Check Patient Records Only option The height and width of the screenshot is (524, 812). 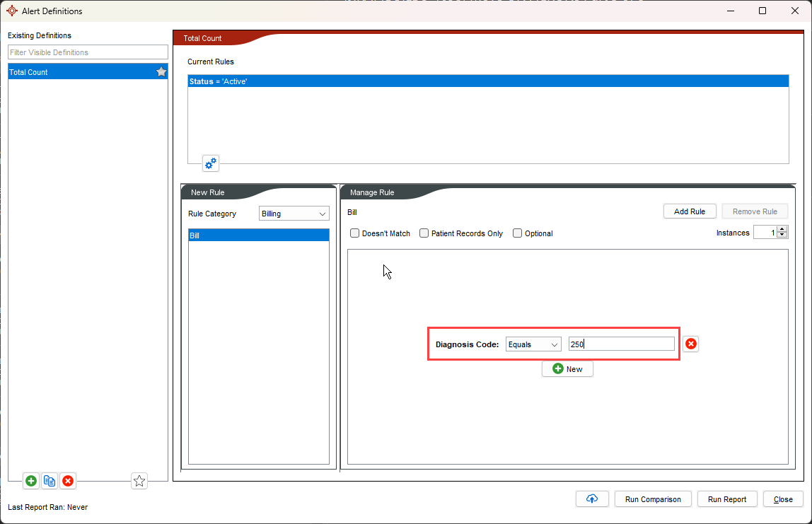pyautogui.click(x=424, y=233)
